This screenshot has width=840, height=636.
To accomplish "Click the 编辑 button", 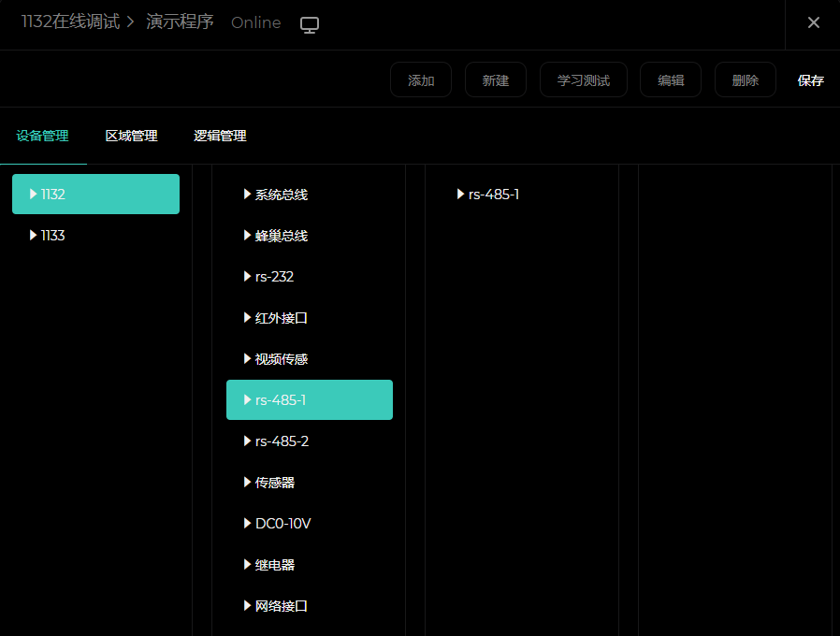I will tap(671, 79).
